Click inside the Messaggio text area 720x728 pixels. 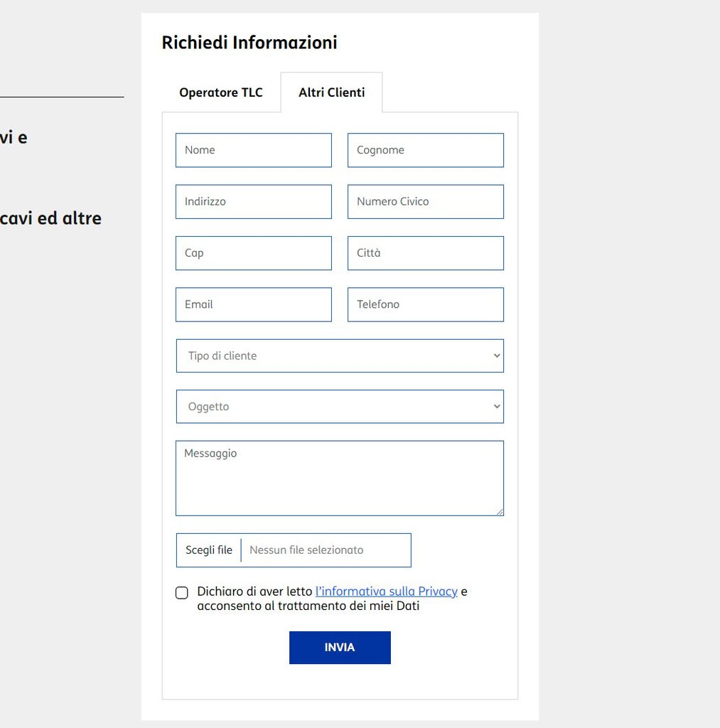tap(339, 478)
